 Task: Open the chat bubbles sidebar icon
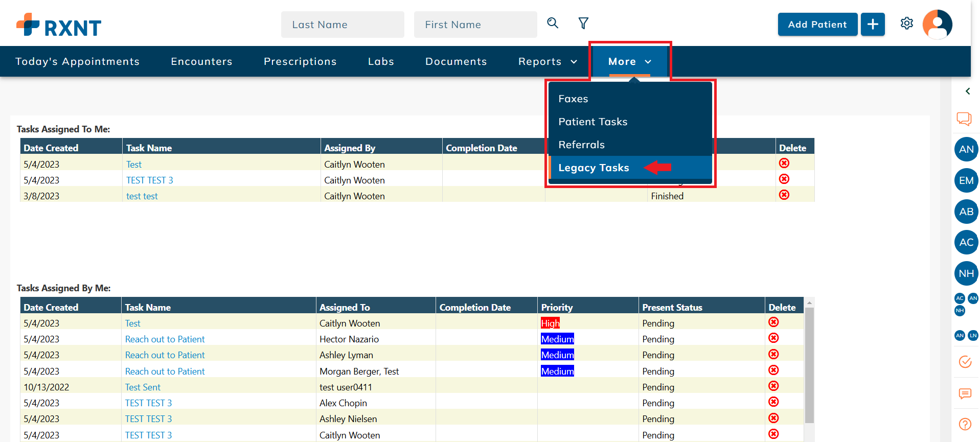964,119
